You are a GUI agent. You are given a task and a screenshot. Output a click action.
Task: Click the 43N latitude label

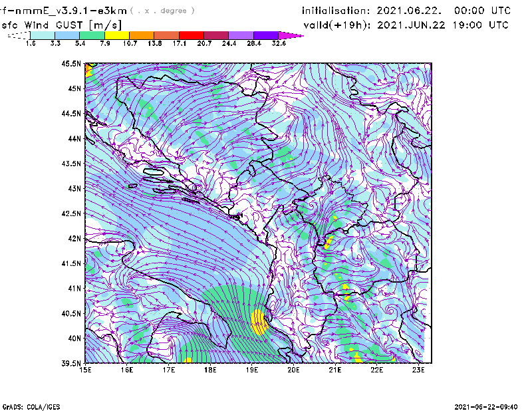(x=74, y=188)
